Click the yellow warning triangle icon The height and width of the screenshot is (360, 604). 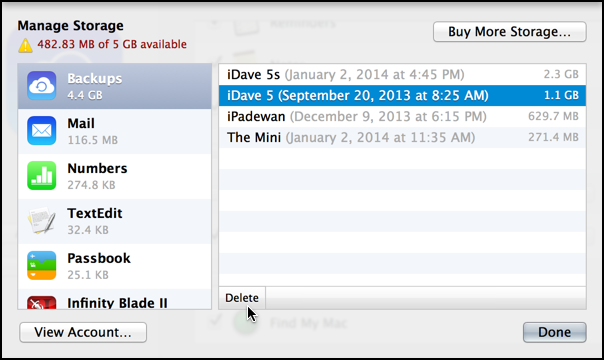click(25, 45)
